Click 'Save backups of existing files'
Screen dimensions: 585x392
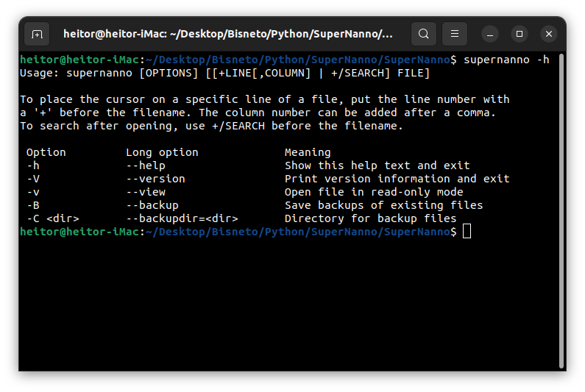384,205
